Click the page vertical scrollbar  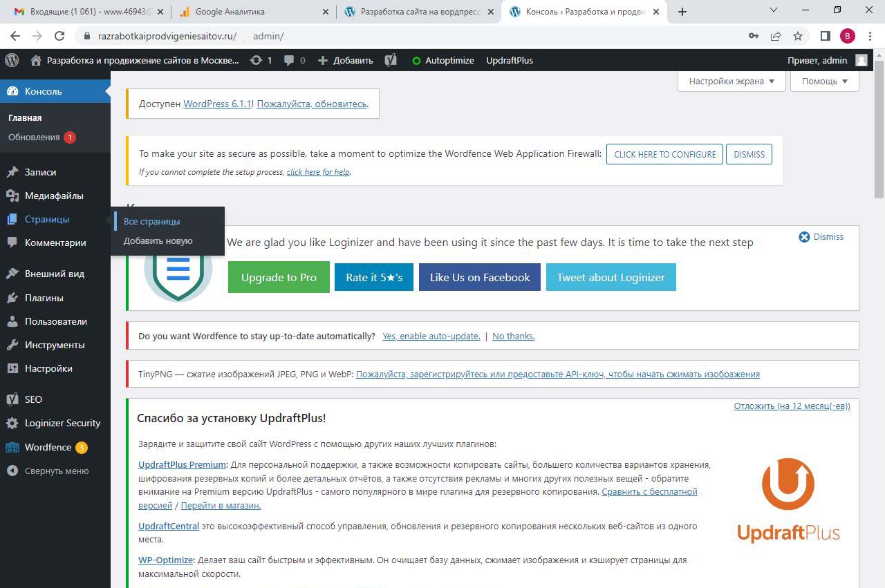tap(879, 124)
